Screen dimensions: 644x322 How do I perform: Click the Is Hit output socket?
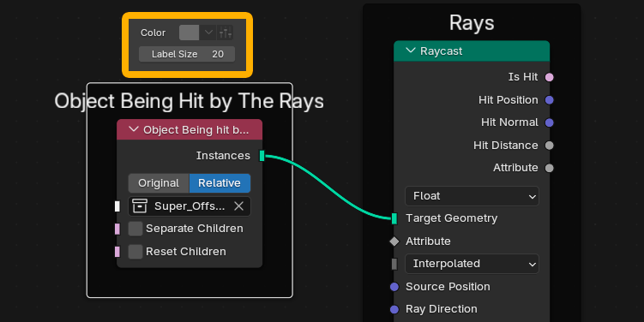point(549,77)
